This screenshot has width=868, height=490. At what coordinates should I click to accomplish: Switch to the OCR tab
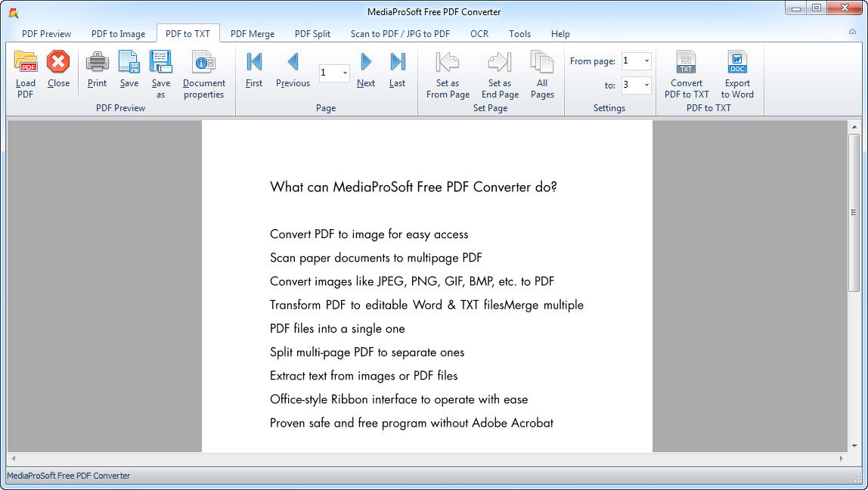click(479, 34)
